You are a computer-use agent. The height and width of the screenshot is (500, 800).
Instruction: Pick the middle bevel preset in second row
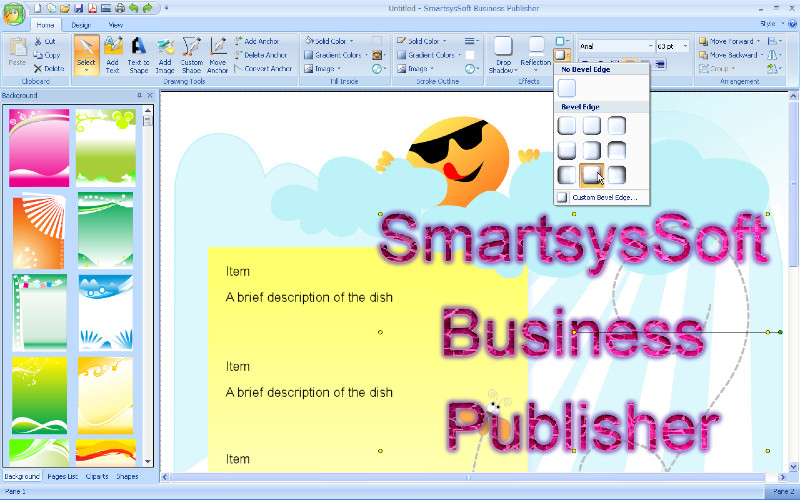pyautogui.click(x=591, y=151)
